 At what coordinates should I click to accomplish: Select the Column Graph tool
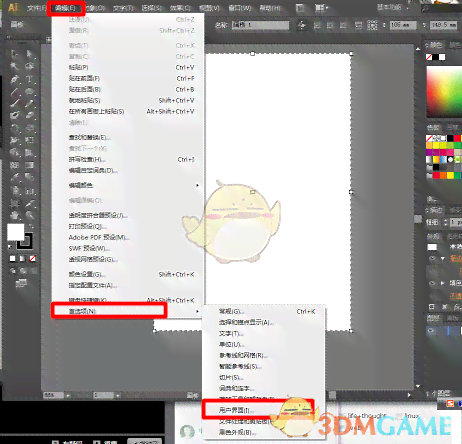click(30, 191)
